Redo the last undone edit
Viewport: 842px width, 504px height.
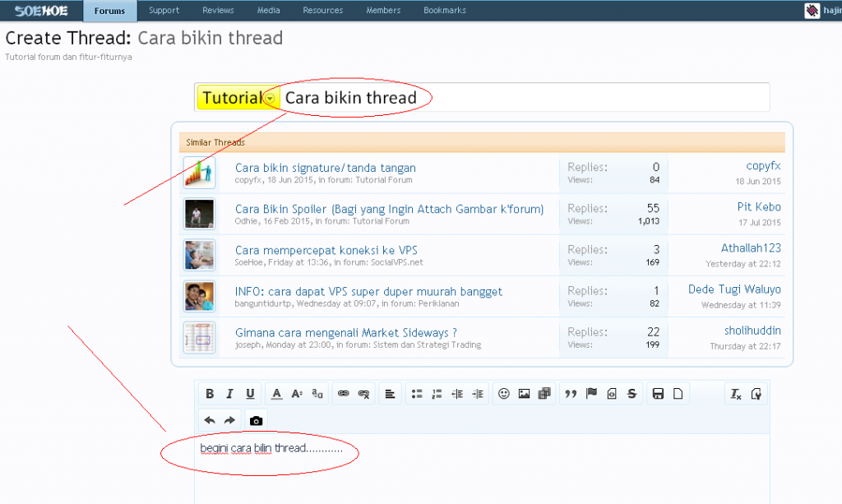[230, 420]
